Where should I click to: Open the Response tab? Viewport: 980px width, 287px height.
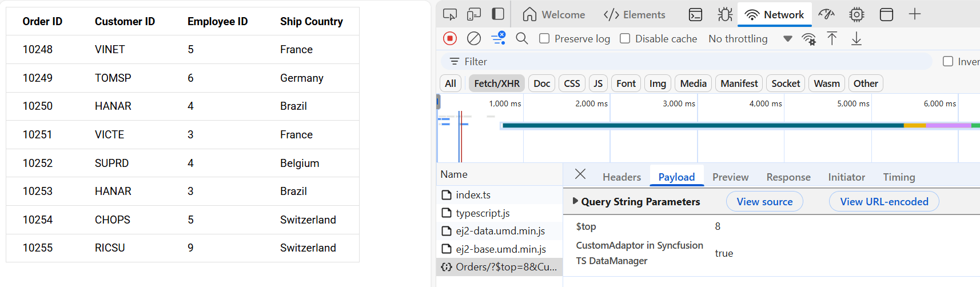(788, 177)
